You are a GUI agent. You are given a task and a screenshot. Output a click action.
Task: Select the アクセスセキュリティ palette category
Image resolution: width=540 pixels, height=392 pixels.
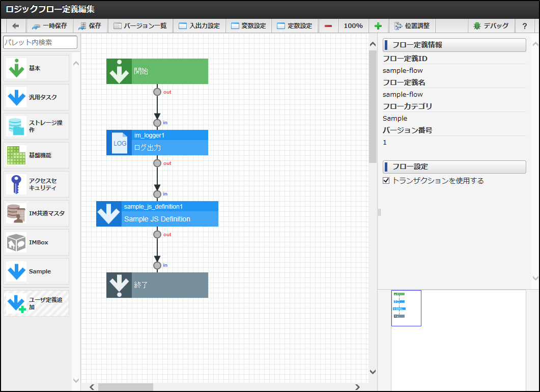coord(36,184)
